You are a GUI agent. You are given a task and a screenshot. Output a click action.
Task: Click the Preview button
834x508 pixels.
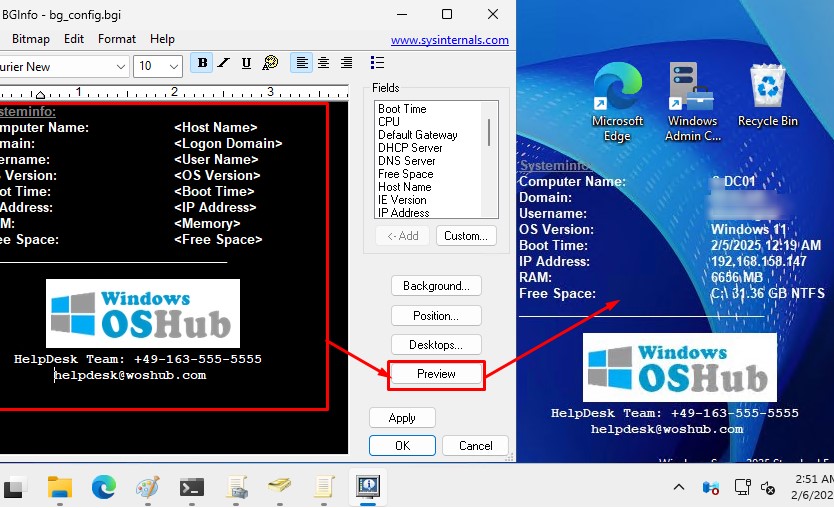point(436,374)
